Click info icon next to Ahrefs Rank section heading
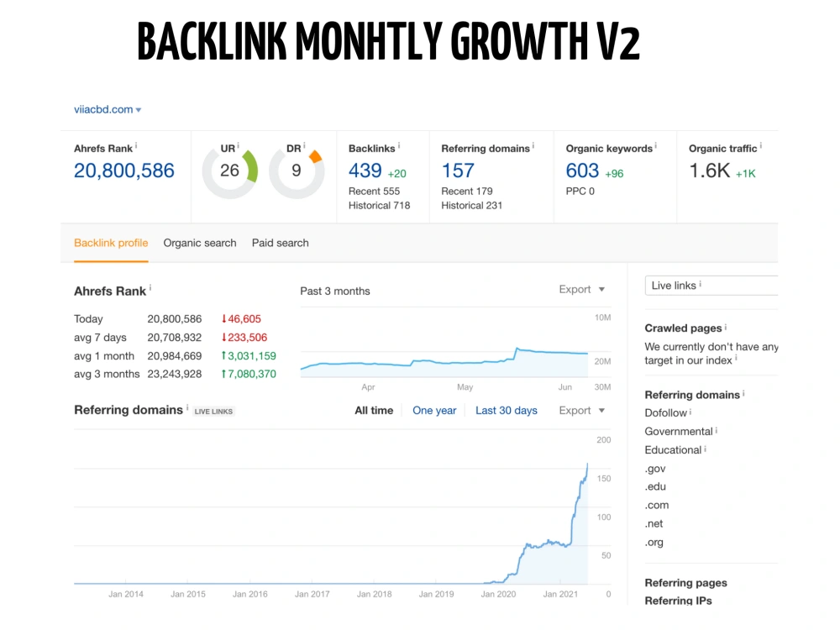Screen dimensions: 840x630 (150, 287)
